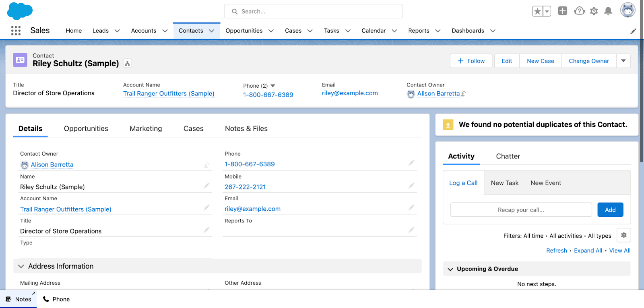Switch to the Notes & Files tab

point(246,129)
